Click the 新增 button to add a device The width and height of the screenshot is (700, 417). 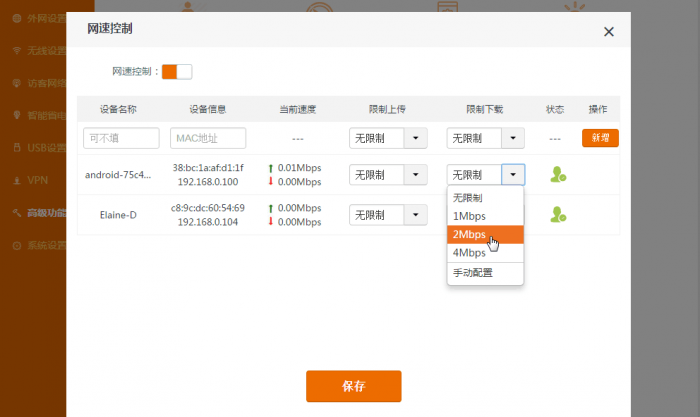coord(600,138)
